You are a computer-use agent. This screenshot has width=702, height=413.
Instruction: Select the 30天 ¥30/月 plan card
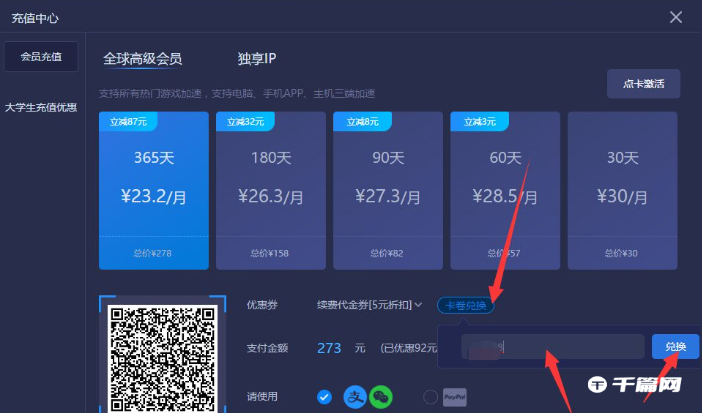[x=622, y=190]
